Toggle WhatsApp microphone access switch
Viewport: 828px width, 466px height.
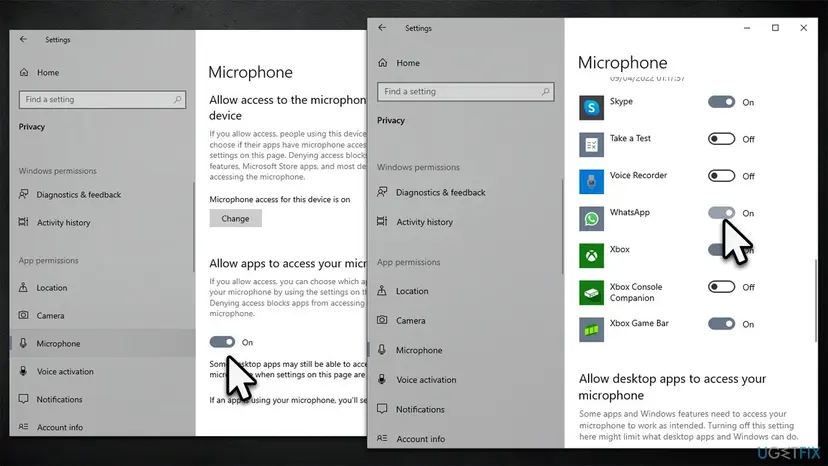pyautogui.click(x=721, y=213)
